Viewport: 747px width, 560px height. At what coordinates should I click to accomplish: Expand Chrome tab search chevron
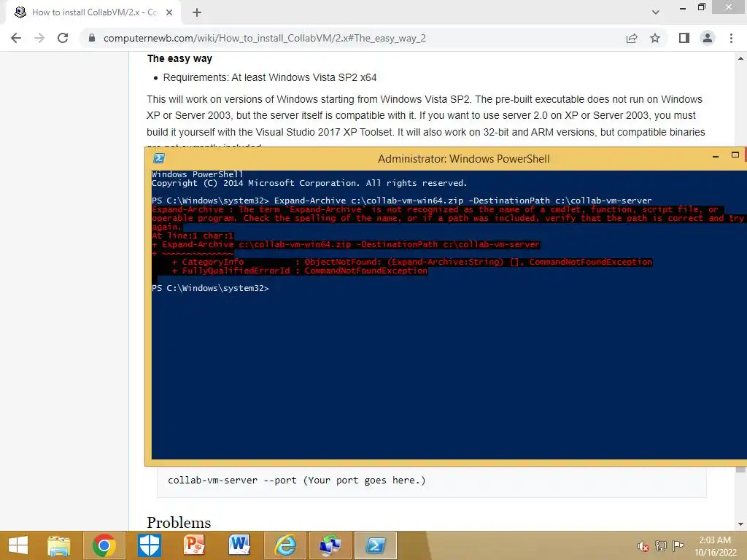(656, 12)
